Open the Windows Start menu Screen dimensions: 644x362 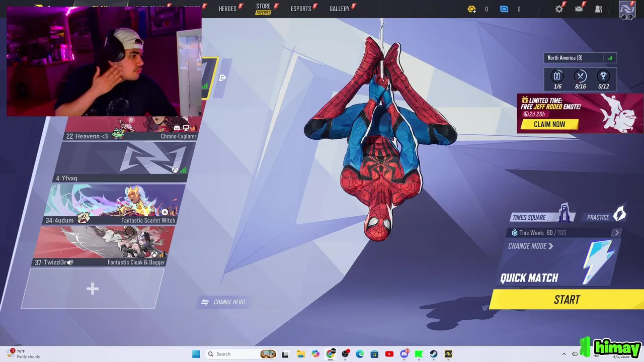point(196,354)
